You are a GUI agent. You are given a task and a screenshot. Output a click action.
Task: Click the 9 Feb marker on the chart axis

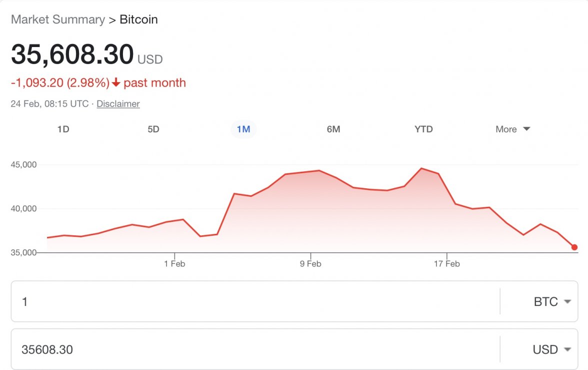[310, 263]
